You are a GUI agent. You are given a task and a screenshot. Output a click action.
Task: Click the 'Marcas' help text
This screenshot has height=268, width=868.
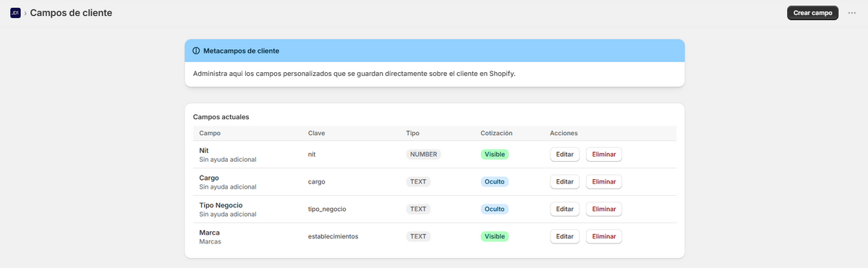(210, 241)
